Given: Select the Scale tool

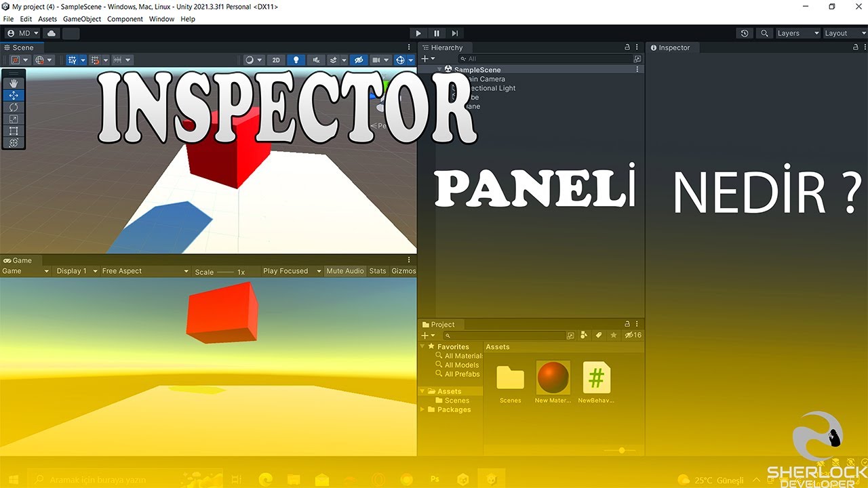Looking at the screenshot, I should point(14,119).
